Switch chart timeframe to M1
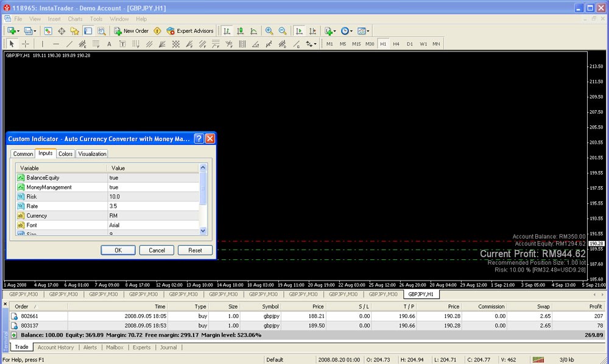609x364 pixels. click(x=329, y=44)
